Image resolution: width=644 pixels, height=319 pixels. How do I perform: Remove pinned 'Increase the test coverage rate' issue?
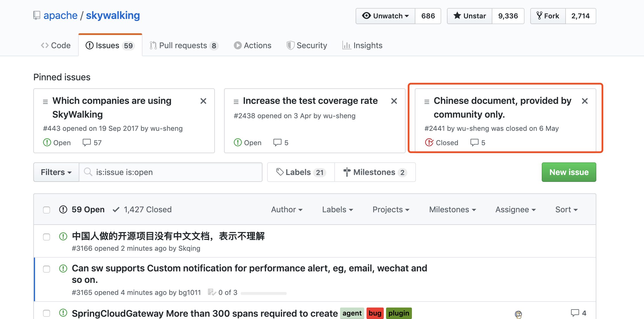click(394, 101)
